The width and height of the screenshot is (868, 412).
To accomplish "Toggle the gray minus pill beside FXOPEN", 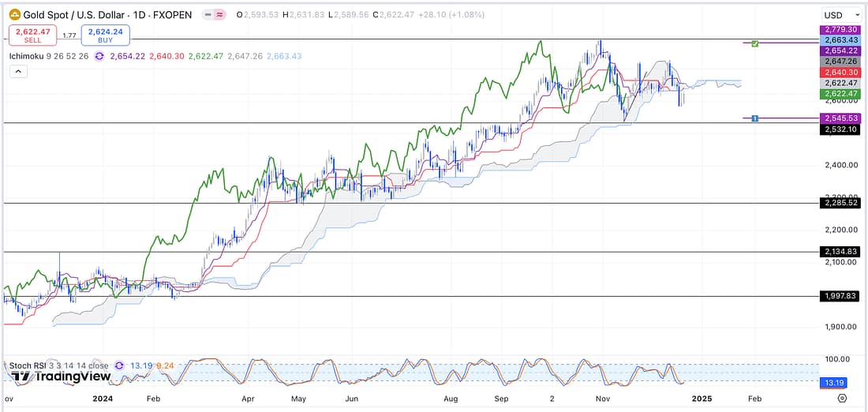I will point(208,15).
